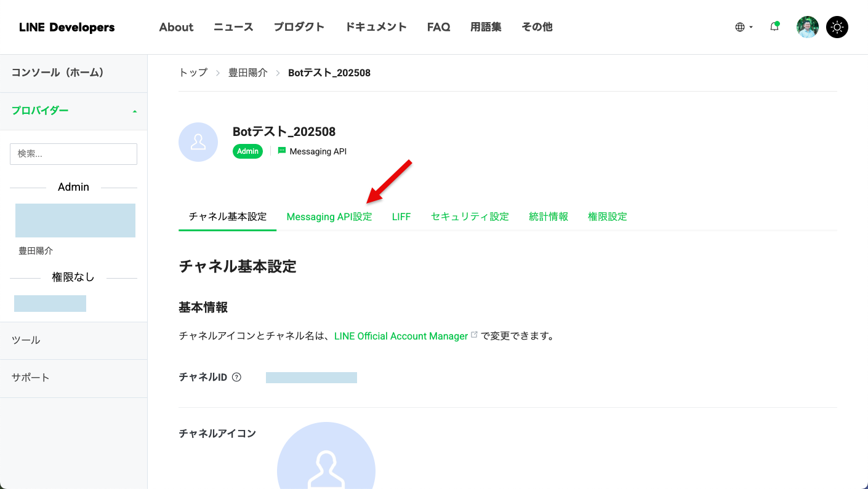Go to the FAQ page
868x489 pixels.
[x=439, y=27]
